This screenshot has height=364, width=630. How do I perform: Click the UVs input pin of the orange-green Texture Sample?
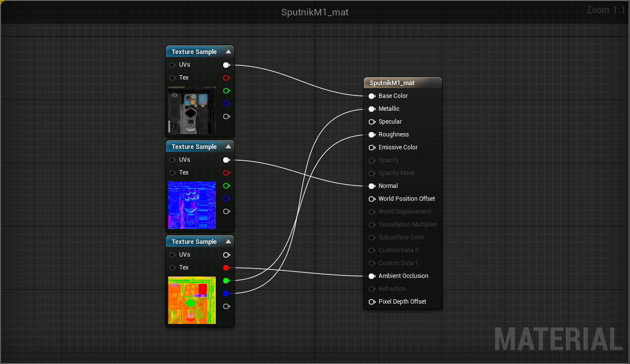tap(172, 255)
